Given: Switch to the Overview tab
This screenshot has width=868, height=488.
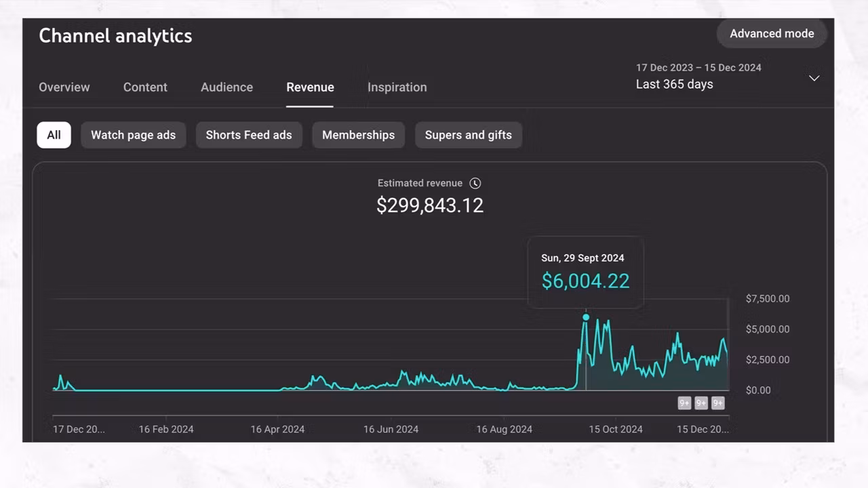Looking at the screenshot, I should [64, 87].
